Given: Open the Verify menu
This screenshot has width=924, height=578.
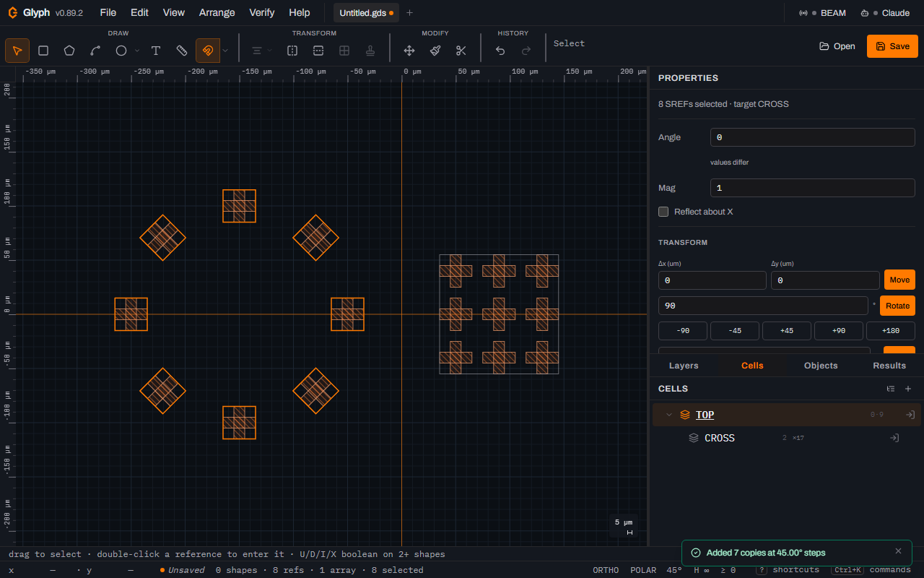Looking at the screenshot, I should click(x=262, y=12).
